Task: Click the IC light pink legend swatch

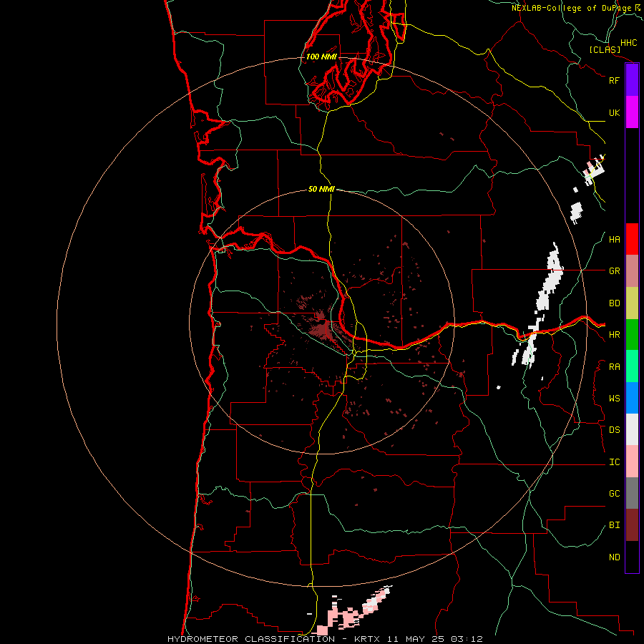Action: point(632,462)
